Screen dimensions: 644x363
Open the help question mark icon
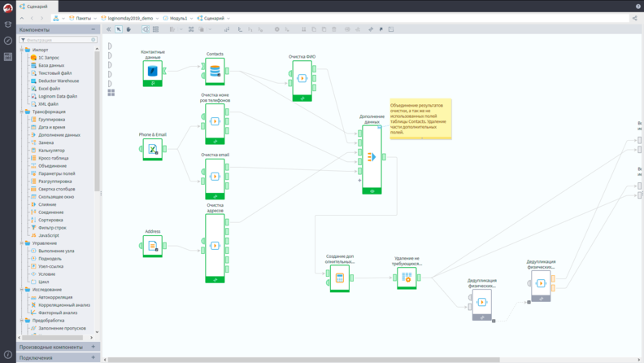(637, 7)
